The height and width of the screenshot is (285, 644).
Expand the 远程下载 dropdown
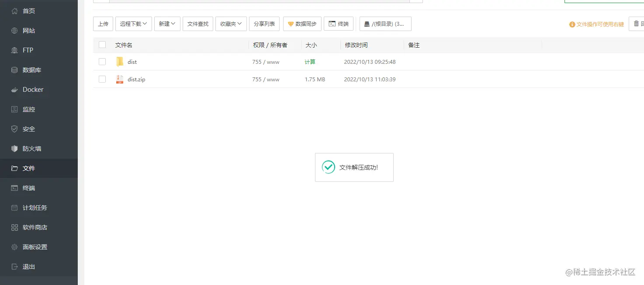[134, 24]
